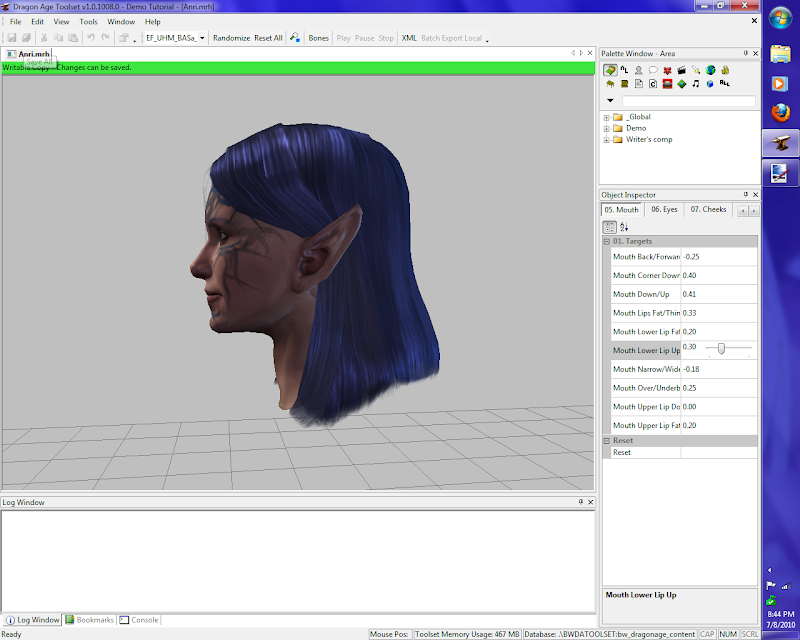The height and width of the screenshot is (640, 800).
Task: Select the green diamond palette icon
Action: [681, 84]
